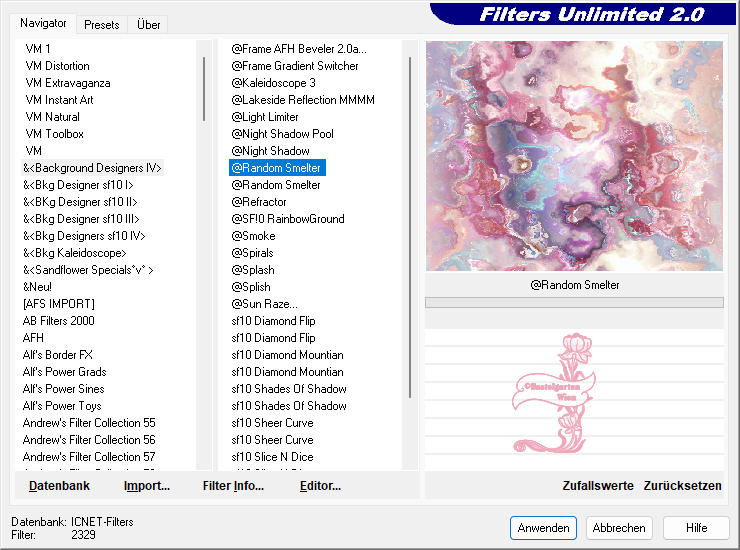Open the Editor... button
The width and height of the screenshot is (740, 550).
(x=320, y=486)
